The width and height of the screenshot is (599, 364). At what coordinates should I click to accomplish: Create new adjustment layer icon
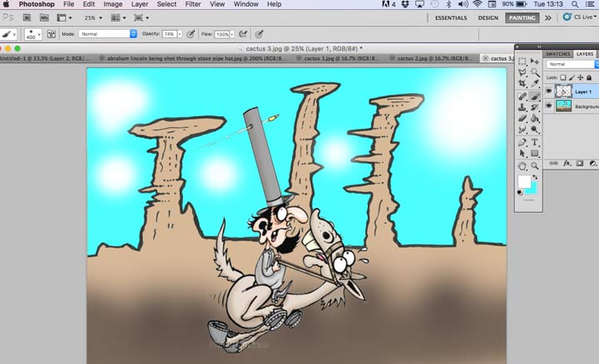[x=592, y=164]
